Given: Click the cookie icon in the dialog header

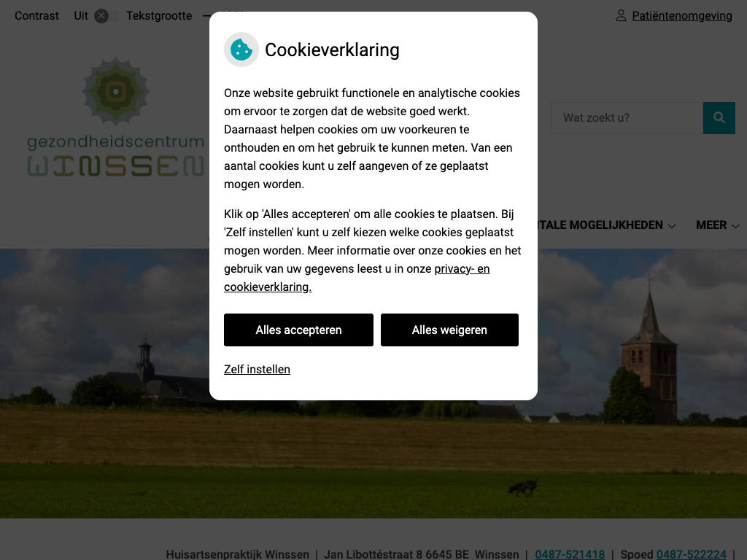Looking at the screenshot, I should pyautogui.click(x=241, y=50).
